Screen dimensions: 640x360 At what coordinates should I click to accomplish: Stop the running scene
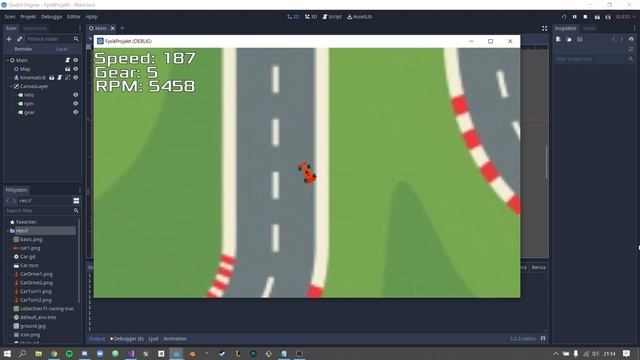[x=585, y=17]
